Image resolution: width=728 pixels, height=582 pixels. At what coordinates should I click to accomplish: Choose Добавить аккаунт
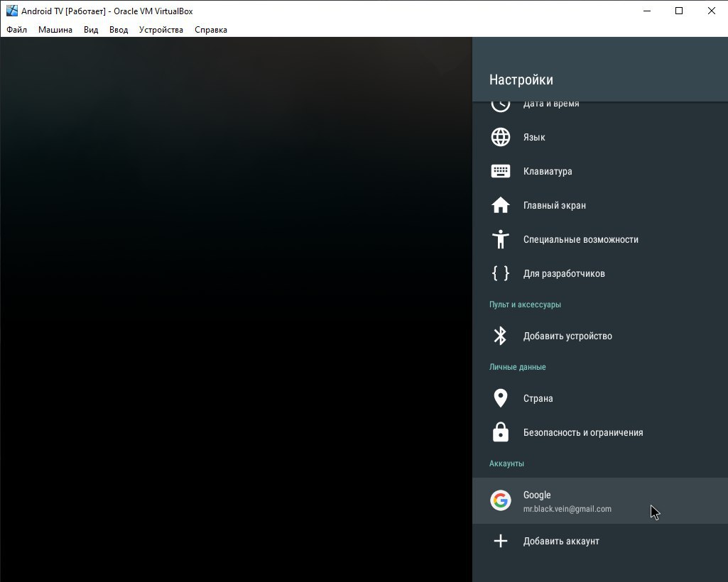point(600,541)
